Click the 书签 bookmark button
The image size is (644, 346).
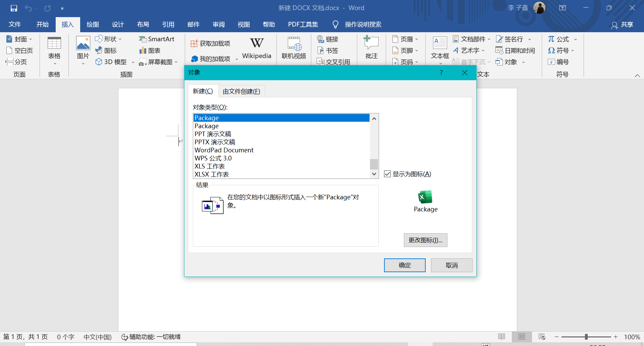(328, 50)
